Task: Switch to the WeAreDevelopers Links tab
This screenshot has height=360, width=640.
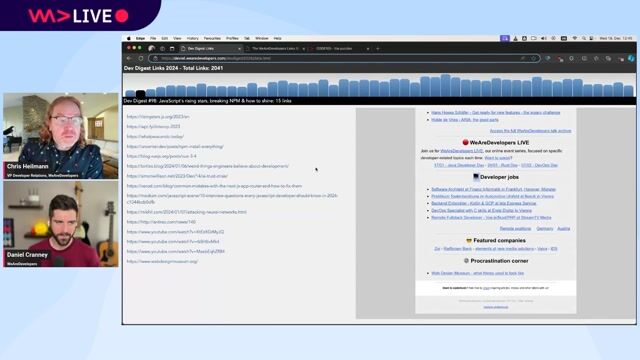Action: coord(275,49)
